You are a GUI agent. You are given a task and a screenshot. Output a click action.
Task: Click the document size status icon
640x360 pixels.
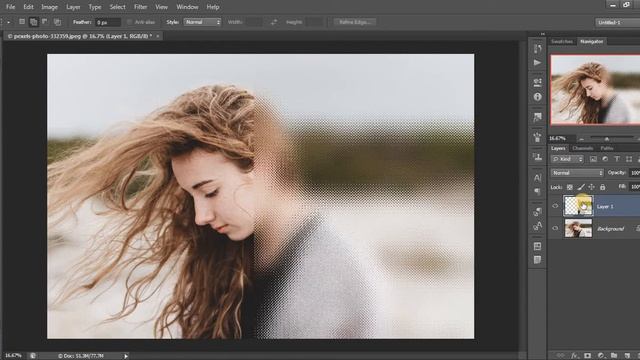(x=32, y=356)
